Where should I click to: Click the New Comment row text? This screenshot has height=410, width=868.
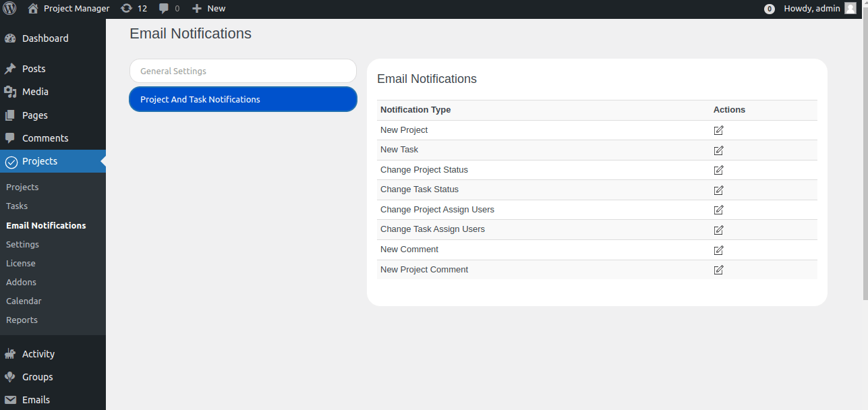tap(409, 250)
